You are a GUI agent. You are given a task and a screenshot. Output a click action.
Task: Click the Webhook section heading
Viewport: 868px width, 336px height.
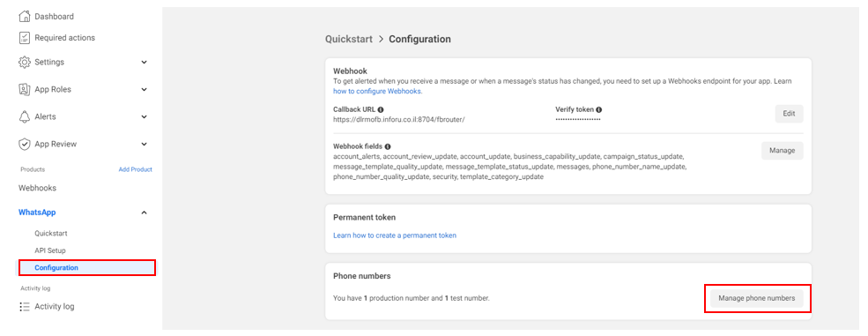click(351, 71)
